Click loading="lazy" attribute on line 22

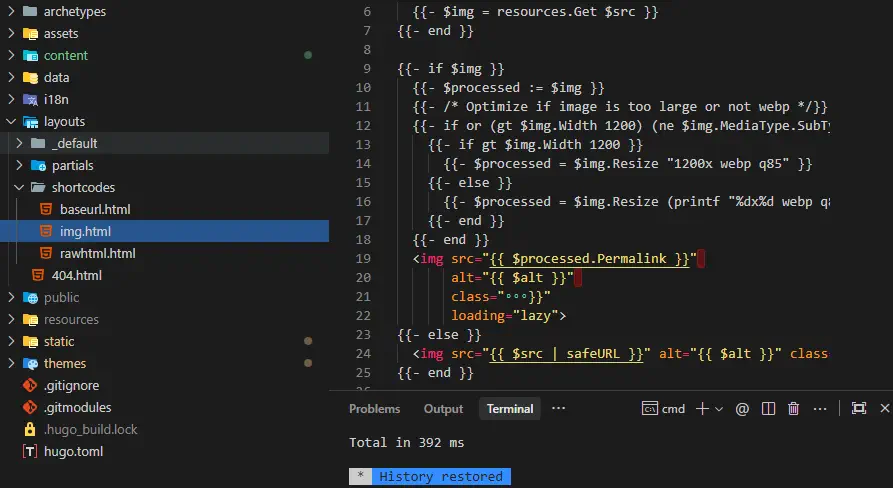[505, 315]
